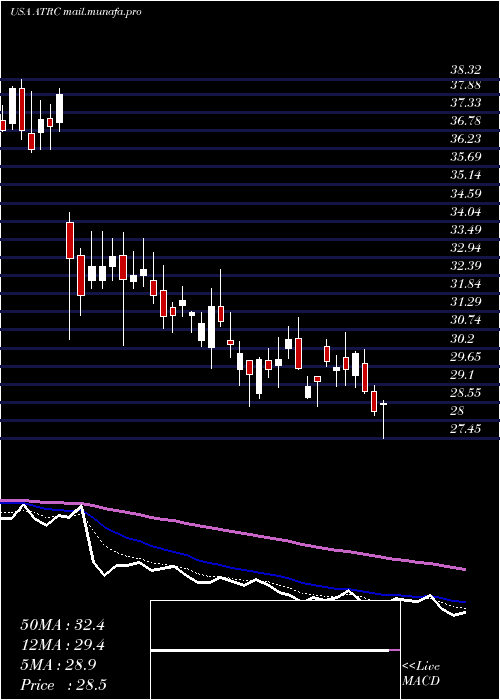500x700 pixels.
Task: Click the 33.49 price axis label
Action: click(465, 230)
